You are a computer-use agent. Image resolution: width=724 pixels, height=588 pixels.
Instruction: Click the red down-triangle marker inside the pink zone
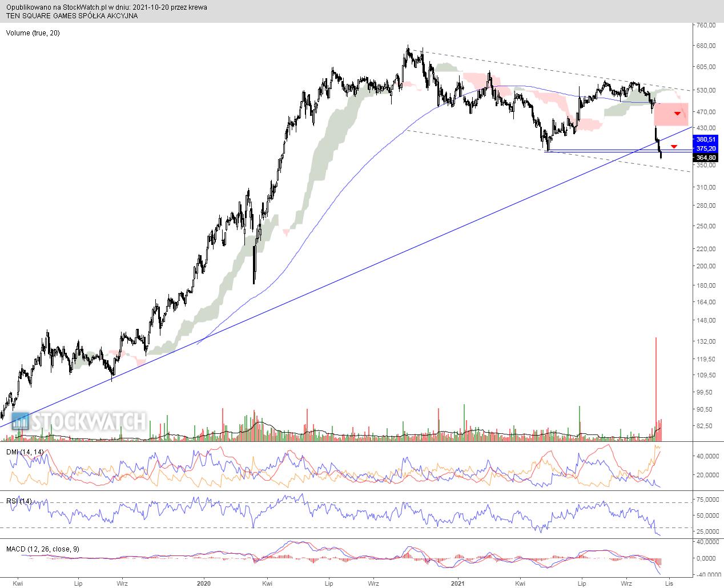678,113
